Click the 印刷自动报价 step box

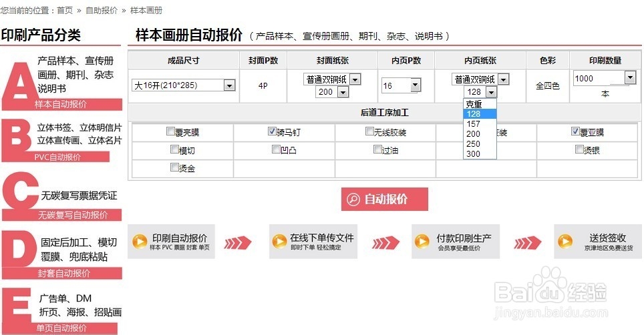coord(171,242)
